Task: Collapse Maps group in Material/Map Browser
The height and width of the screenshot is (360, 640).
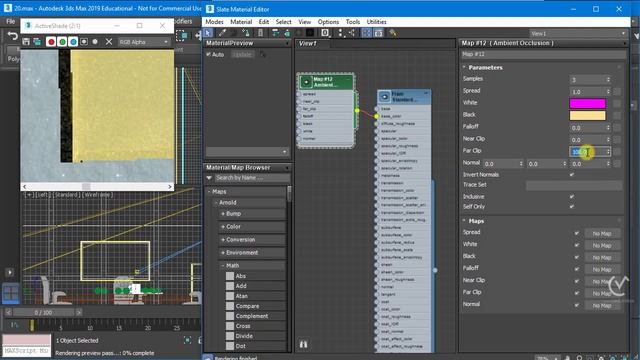Action: click(x=209, y=191)
